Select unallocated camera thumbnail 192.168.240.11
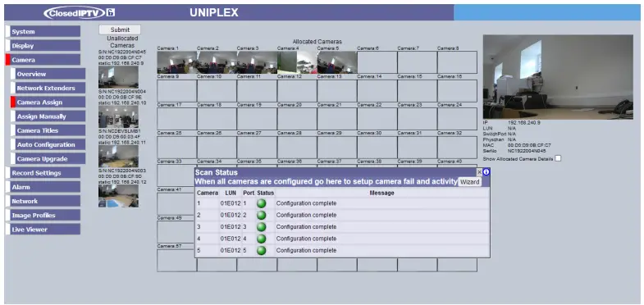This screenshot has height=305, width=644. tap(118, 157)
